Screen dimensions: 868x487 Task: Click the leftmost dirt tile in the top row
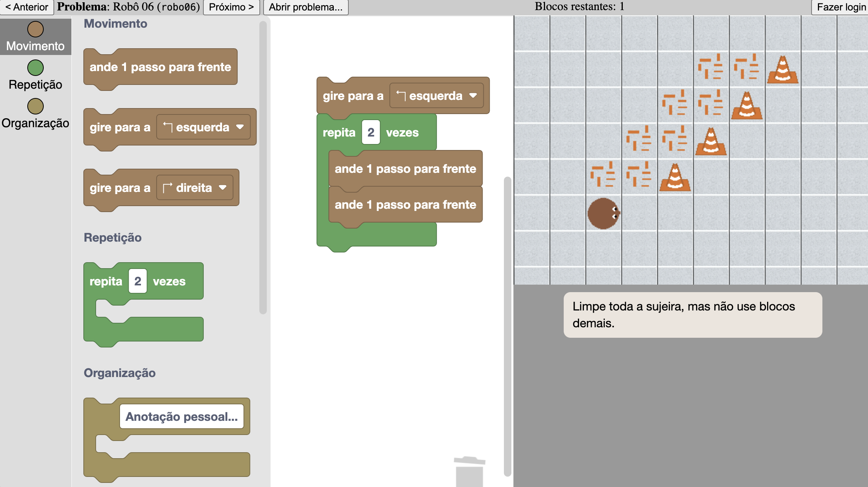coord(711,67)
